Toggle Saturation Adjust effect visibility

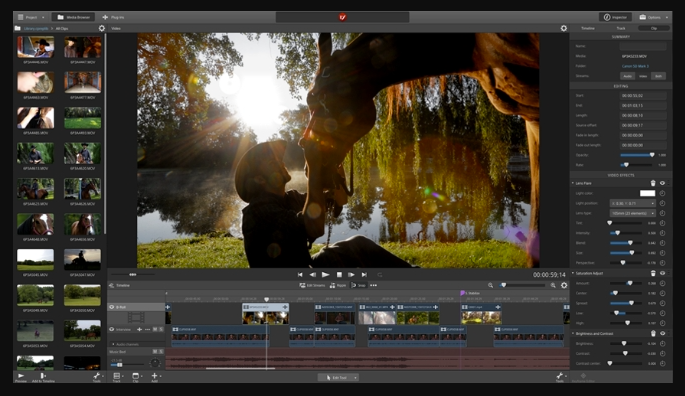(x=662, y=273)
